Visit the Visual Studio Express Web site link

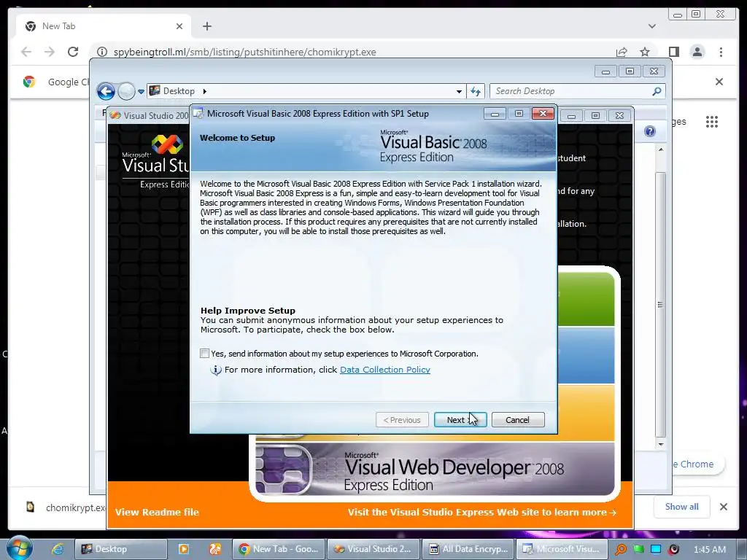coord(481,513)
